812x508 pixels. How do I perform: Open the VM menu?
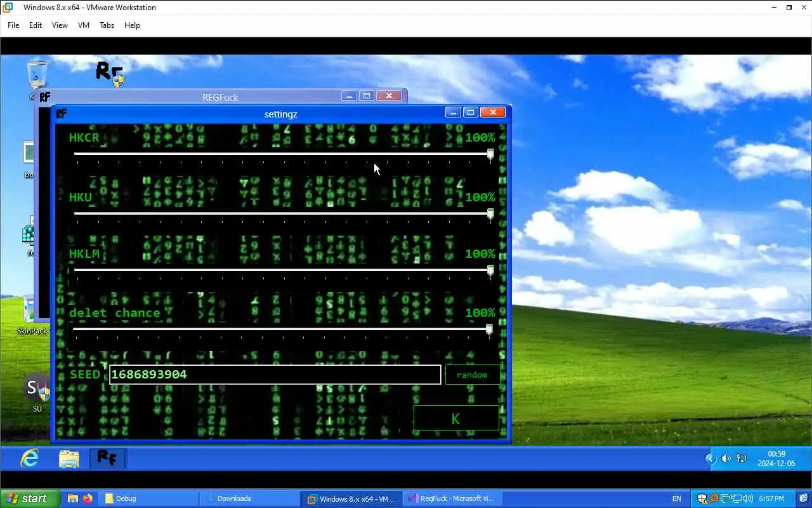pos(84,25)
